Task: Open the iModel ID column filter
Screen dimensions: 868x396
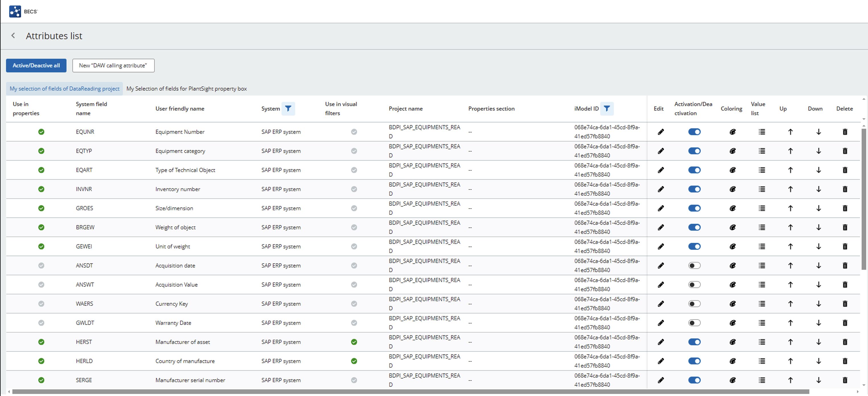Action: click(x=607, y=108)
